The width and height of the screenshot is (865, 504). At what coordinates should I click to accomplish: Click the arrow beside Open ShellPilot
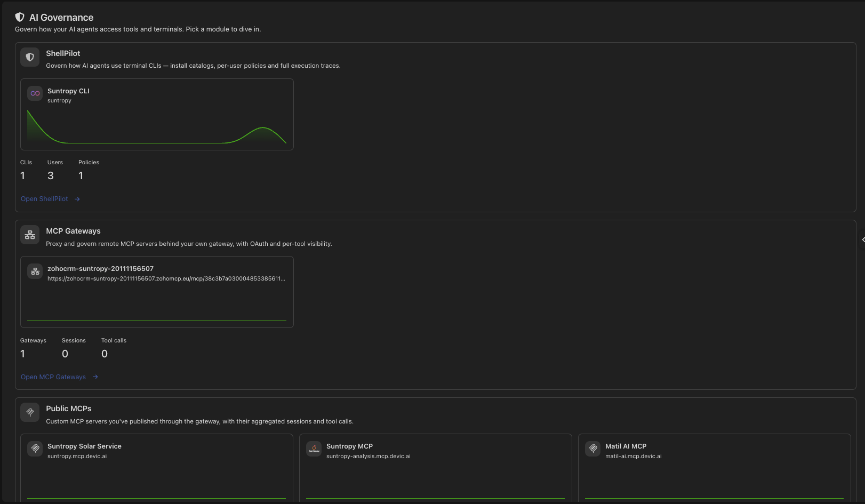(x=77, y=199)
